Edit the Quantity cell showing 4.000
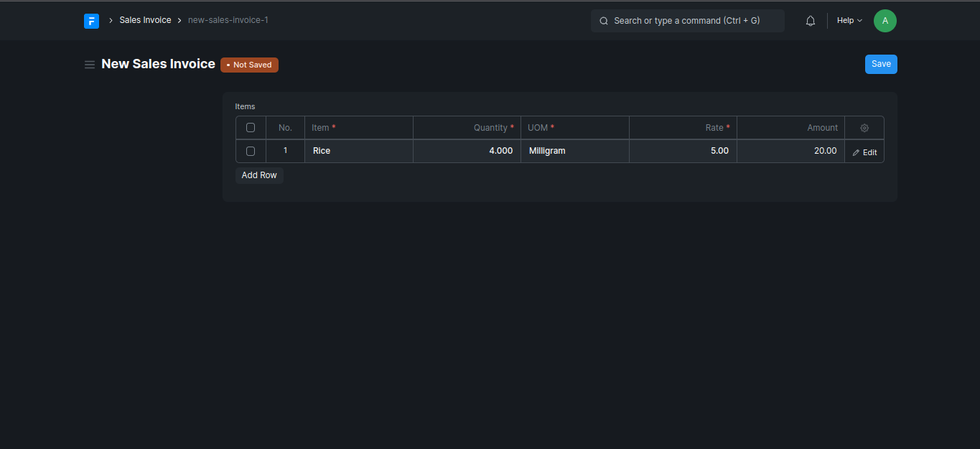980x449 pixels. point(467,151)
